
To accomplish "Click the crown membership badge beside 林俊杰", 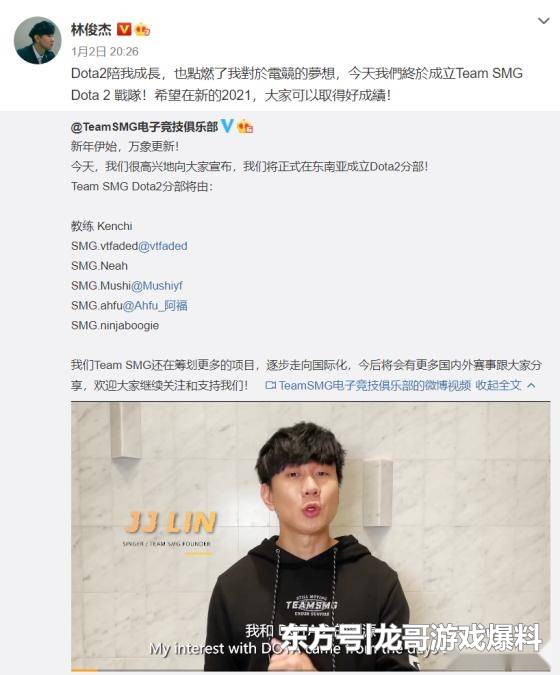I will click(142, 30).
